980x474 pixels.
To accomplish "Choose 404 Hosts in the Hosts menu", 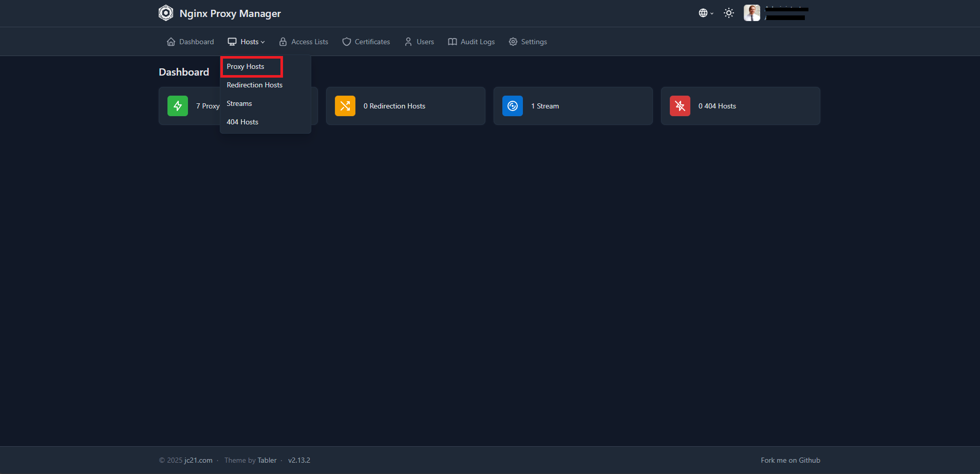I will tap(242, 122).
